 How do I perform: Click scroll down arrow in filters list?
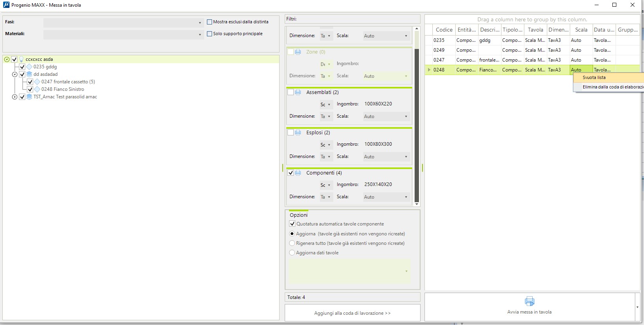click(x=417, y=204)
